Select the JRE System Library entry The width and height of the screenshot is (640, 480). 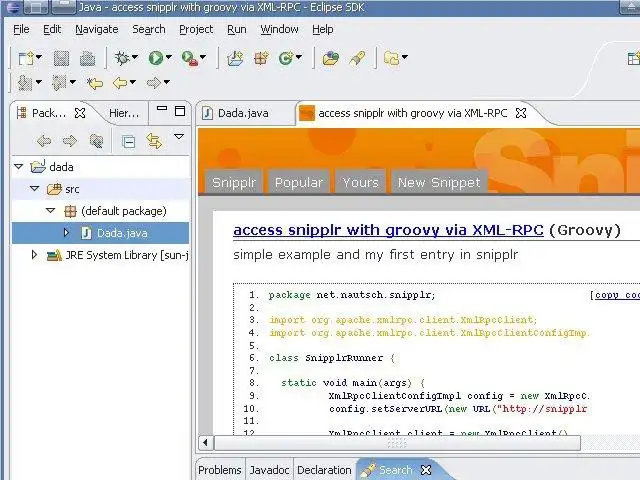click(x=118, y=255)
